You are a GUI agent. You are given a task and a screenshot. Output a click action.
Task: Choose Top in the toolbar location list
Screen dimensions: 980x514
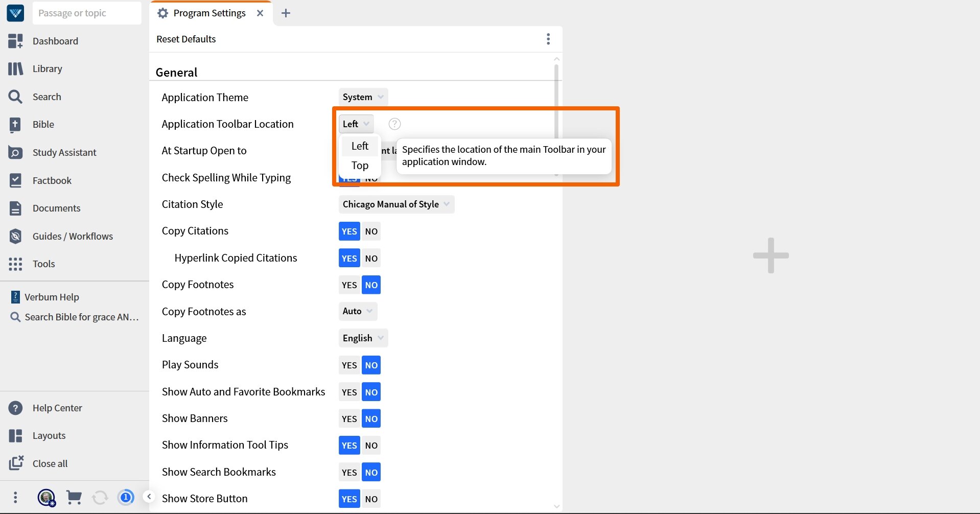360,166
